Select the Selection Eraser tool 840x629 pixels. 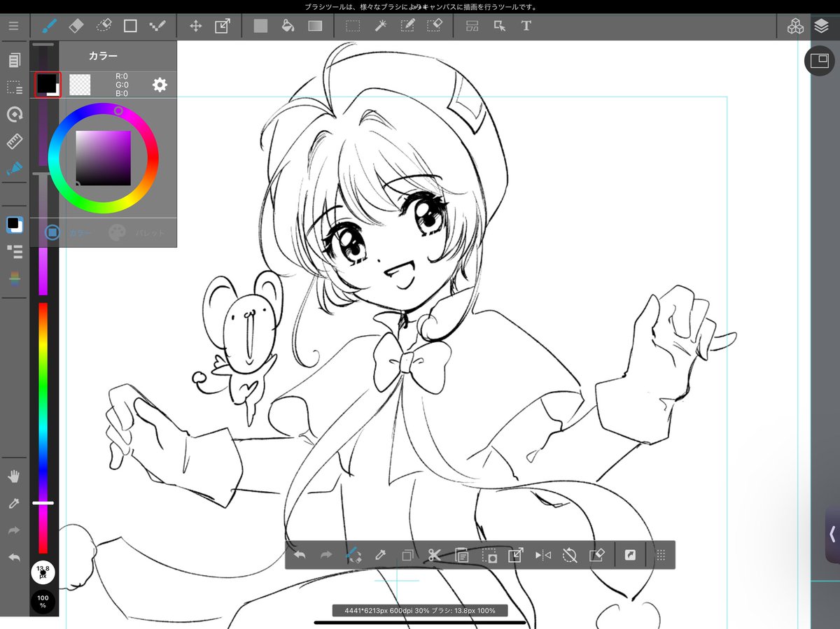(x=434, y=26)
